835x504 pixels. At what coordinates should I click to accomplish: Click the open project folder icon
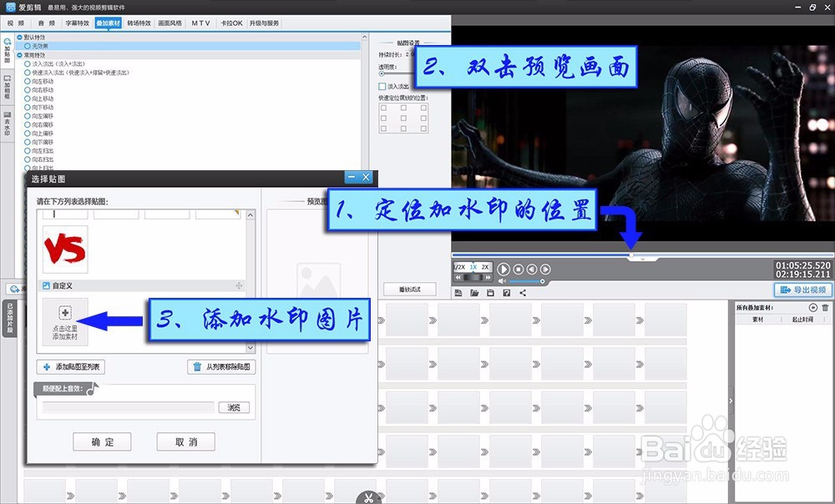pyautogui.click(x=474, y=293)
